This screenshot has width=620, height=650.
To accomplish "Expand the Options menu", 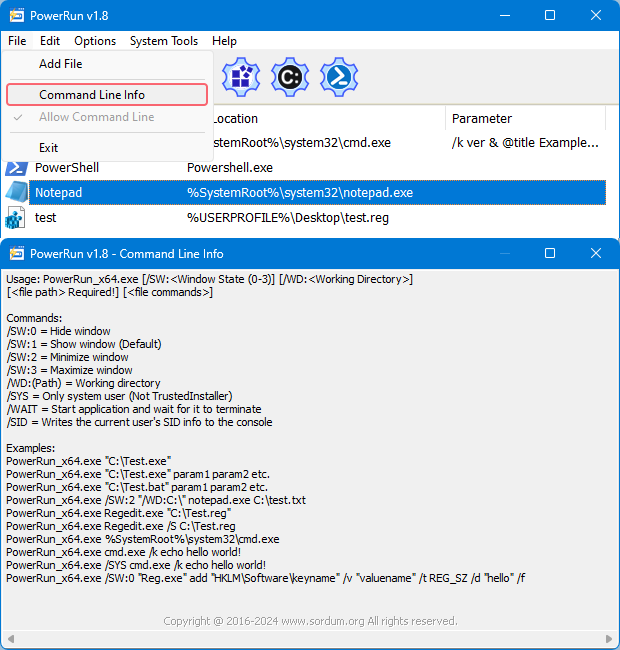I will click(95, 41).
